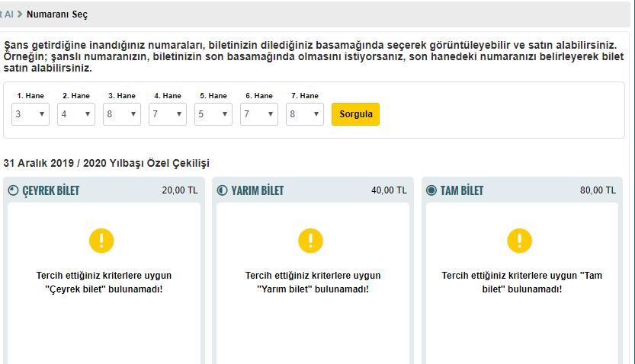
Task: Click the Numaranı Seç breadcrumb item
Action: (x=57, y=14)
